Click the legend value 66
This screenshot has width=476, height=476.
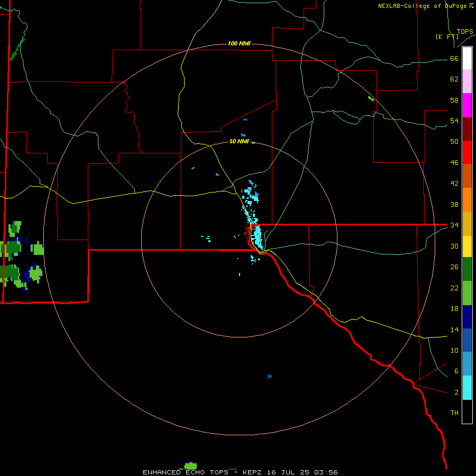(454, 59)
